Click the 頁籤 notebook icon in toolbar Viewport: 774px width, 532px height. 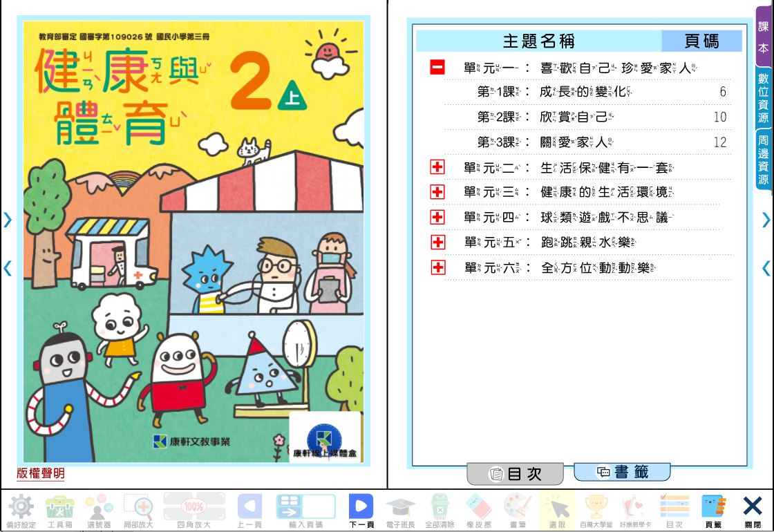coord(713,511)
